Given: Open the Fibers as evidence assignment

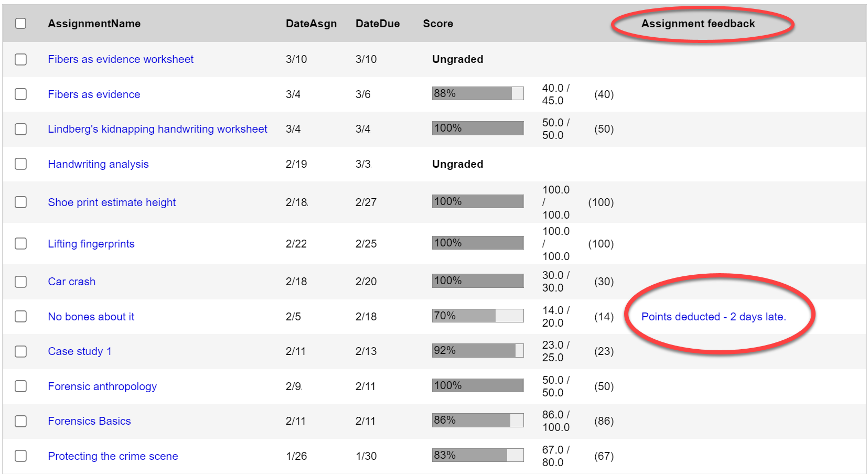Looking at the screenshot, I should pyautogui.click(x=93, y=94).
